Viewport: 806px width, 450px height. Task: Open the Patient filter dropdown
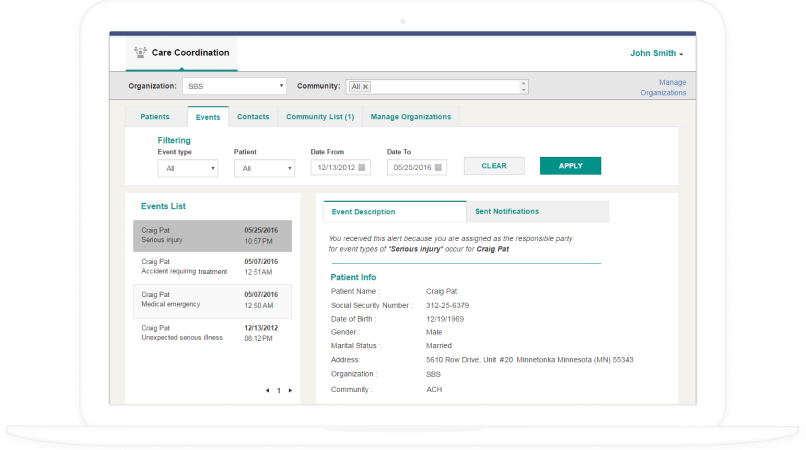[264, 168]
